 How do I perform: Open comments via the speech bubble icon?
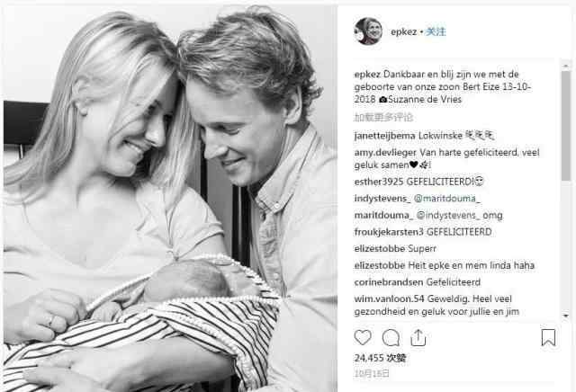point(391,338)
